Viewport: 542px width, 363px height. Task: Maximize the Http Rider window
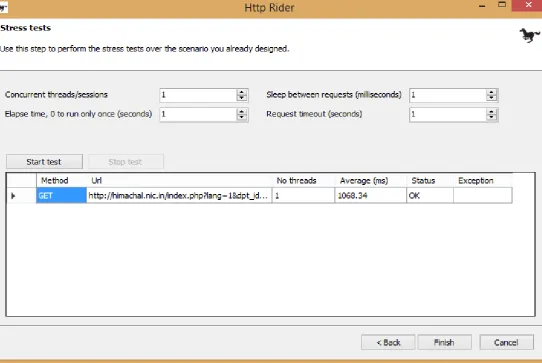[502, 5]
